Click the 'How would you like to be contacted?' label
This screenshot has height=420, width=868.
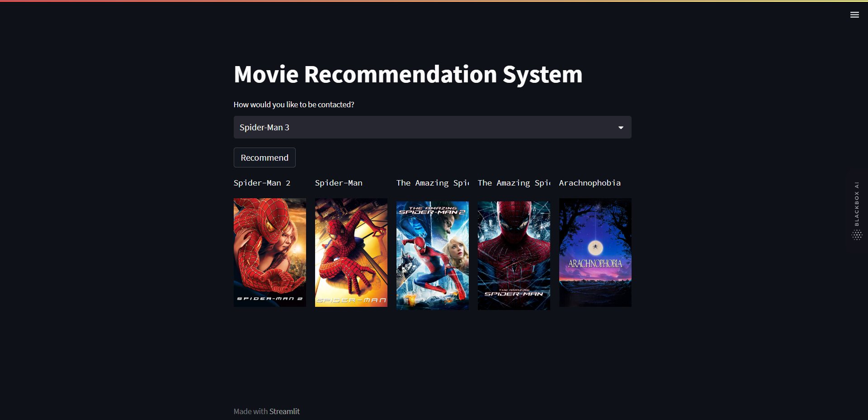(x=294, y=105)
